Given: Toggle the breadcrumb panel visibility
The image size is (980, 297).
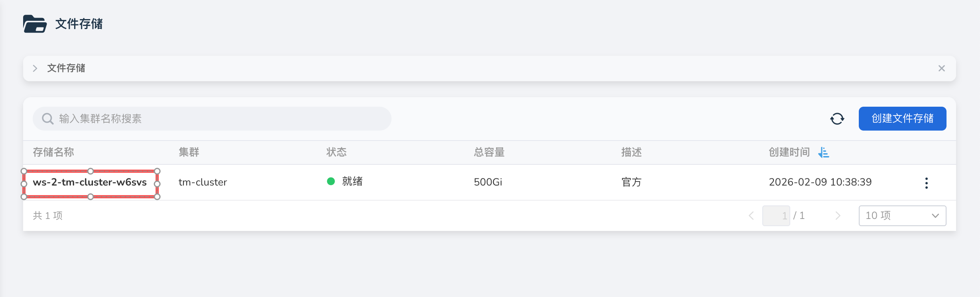Looking at the screenshot, I should pos(941,68).
